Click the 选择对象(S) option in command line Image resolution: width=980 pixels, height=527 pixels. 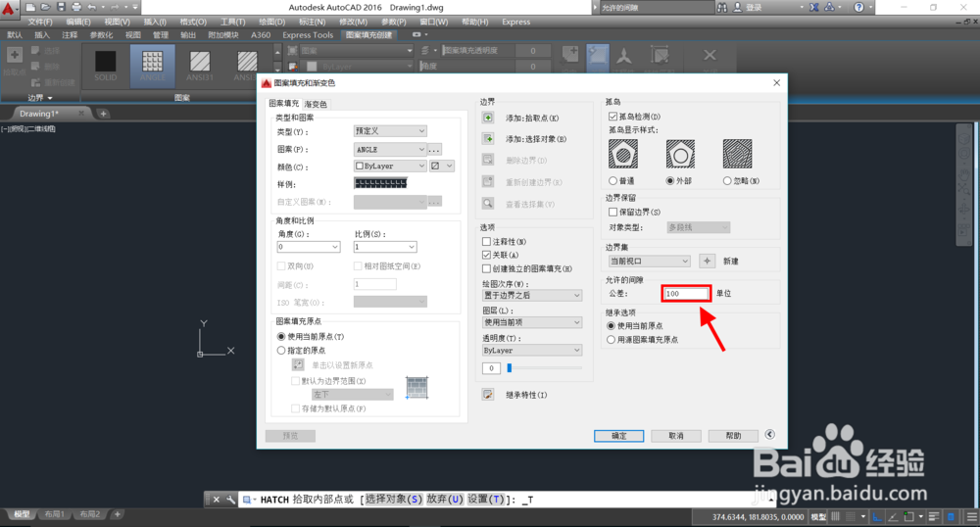click(394, 500)
